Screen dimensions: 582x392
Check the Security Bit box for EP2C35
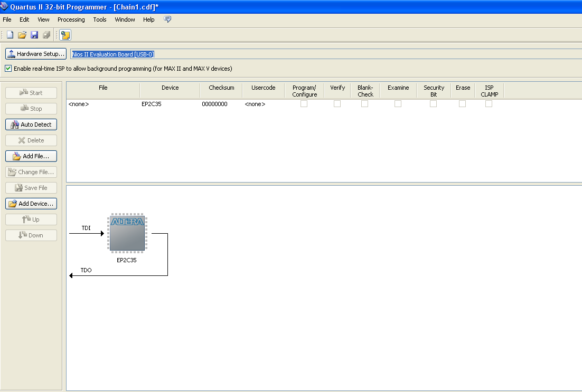click(433, 104)
